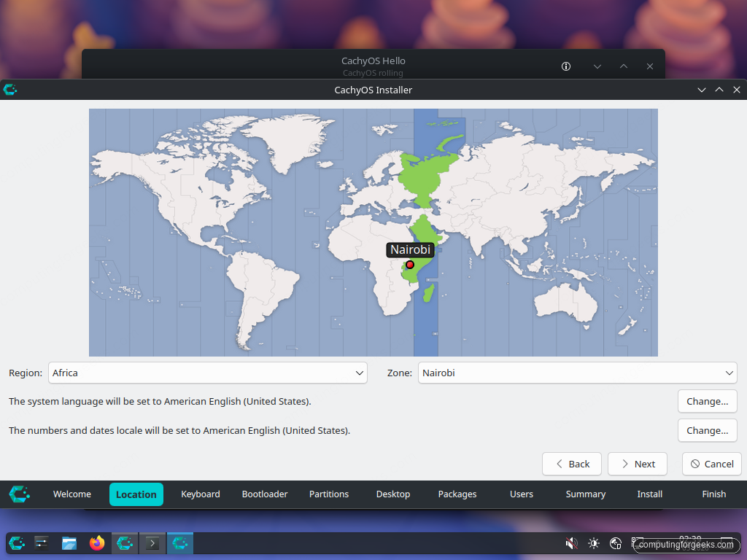Minimize the CachyOS Installer window
The width and height of the screenshot is (747, 560).
702,90
